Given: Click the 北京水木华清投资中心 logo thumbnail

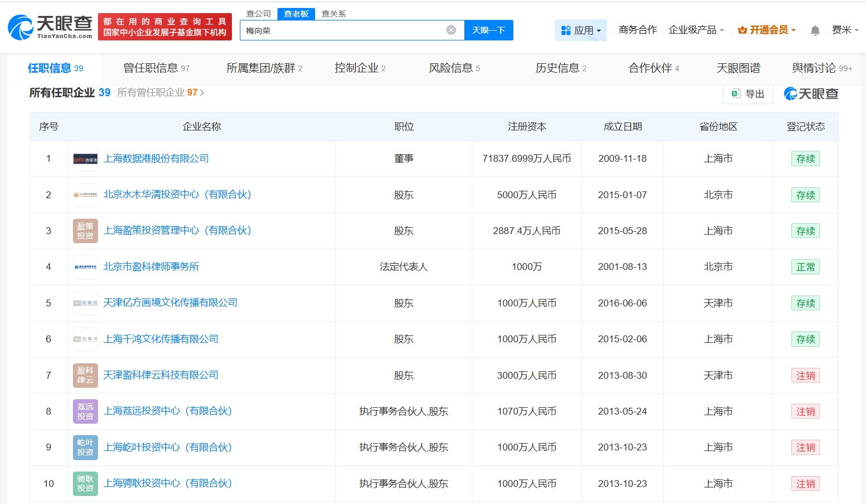Looking at the screenshot, I should click(x=85, y=195).
